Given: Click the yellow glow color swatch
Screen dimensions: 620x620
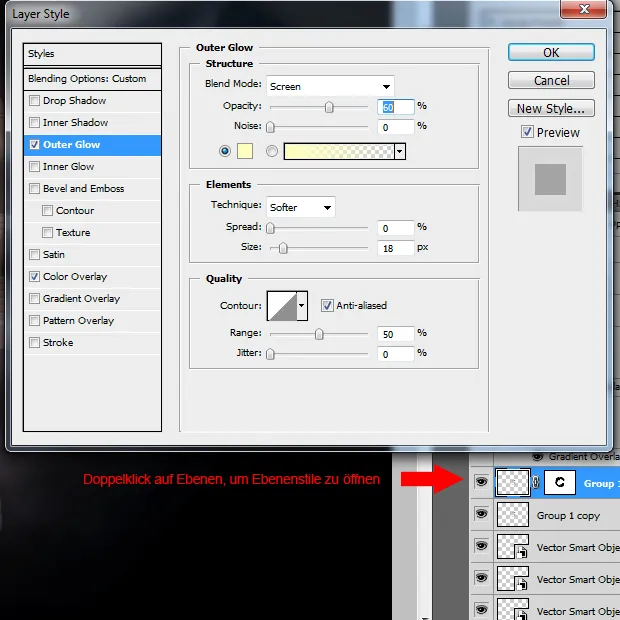Looking at the screenshot, I should 245,151.
